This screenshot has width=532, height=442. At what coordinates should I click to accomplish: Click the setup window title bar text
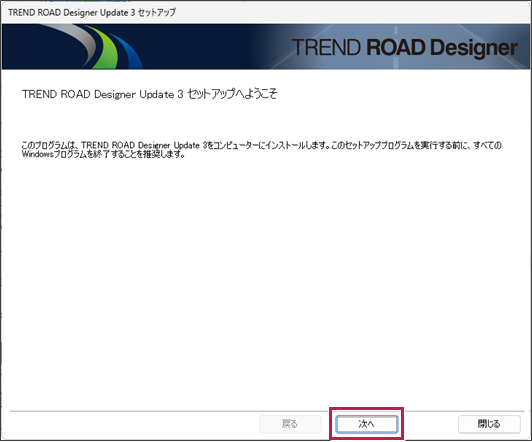click(92, 13)
